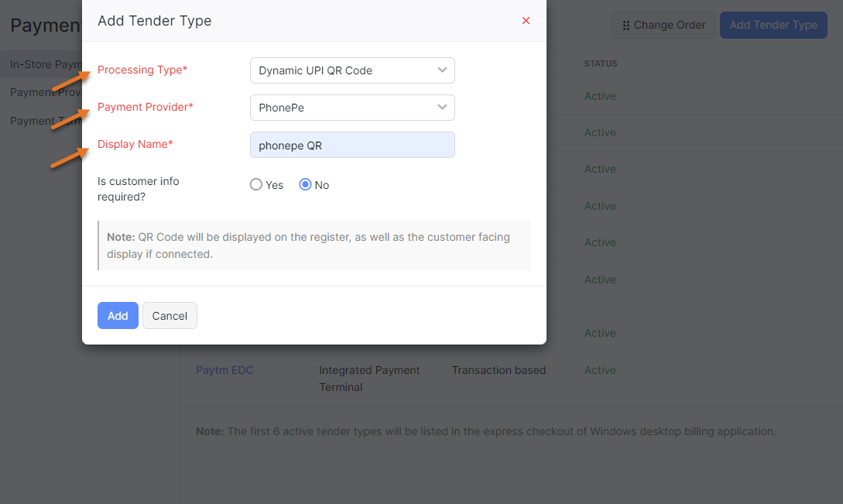Open the Processing Type dropdown
This screenshot has width=843, height=504.
352,70
